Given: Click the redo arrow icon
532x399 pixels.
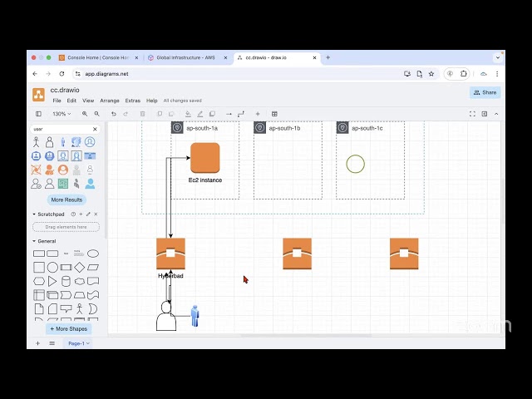Looking at the screenshot, I should pos(126,114).
